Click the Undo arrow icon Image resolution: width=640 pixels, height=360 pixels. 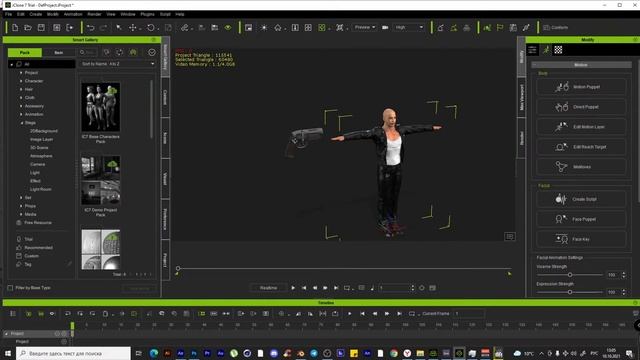(91, 27)
